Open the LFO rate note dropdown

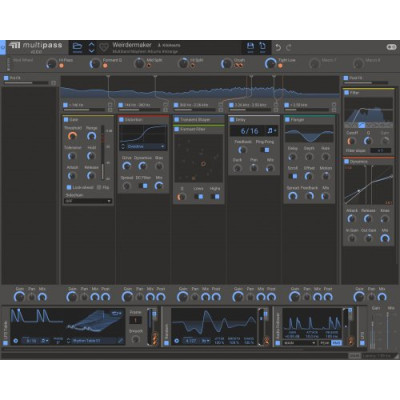[x=44, y=341]
